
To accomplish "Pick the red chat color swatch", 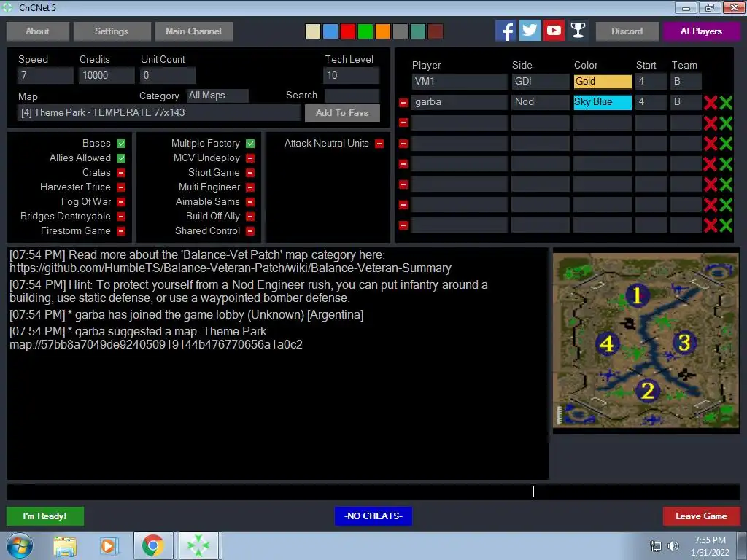I will click(x=348, y=31).
